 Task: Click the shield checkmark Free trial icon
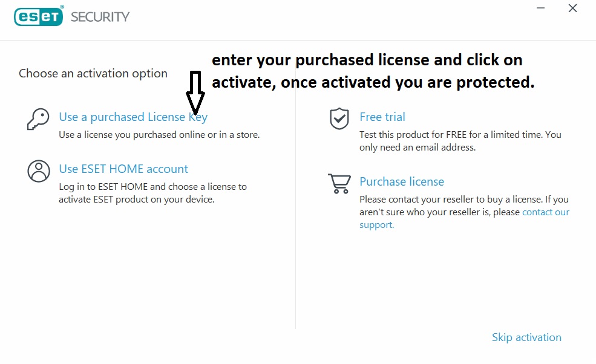[339, 119]
